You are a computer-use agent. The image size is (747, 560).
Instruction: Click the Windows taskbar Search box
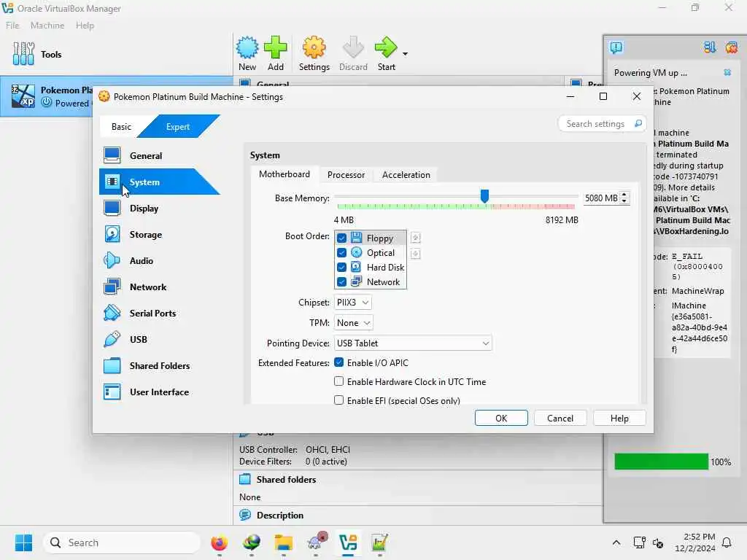point(122,542)
